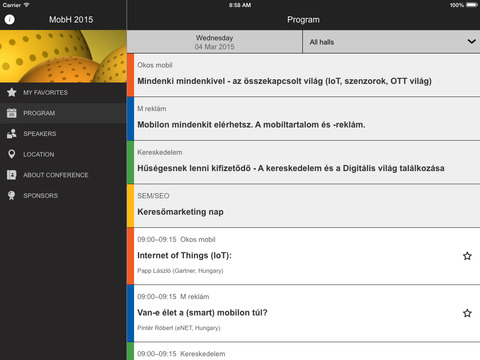Click the Program calendar icon
The height and width of the screenshot is (360, 480).
click(12, 113)
